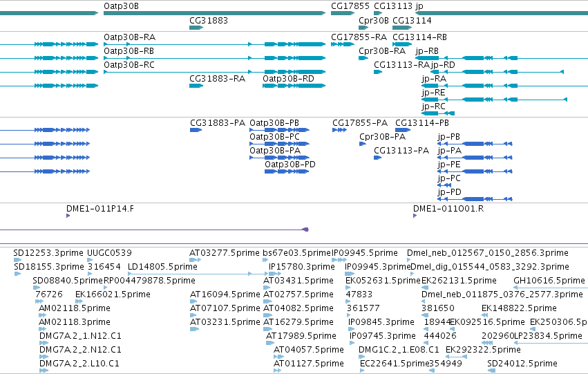
Task: Select the AT17989.5prime EST label
Action: pyautogui.click(x=301, y=337)
